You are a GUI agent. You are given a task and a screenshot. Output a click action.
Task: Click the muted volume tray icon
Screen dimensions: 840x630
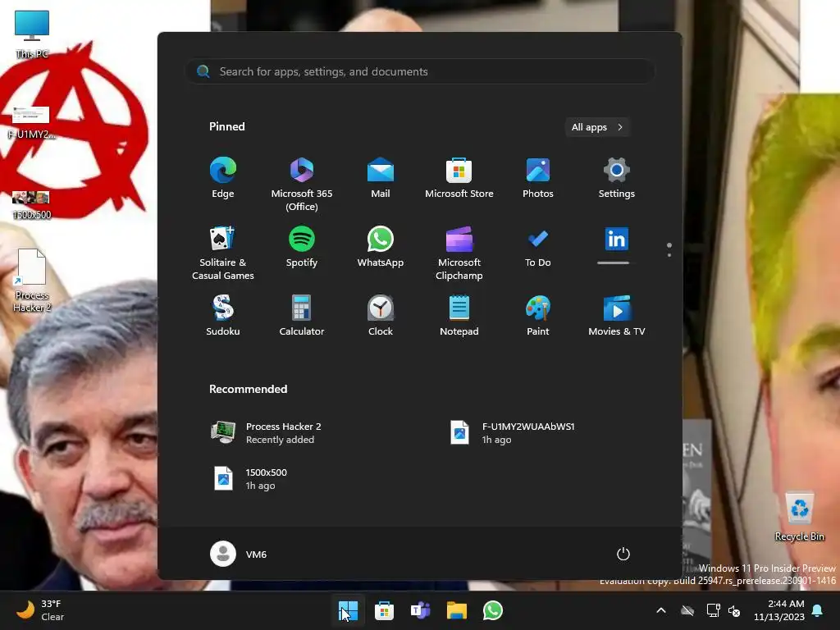coord(734,610)
